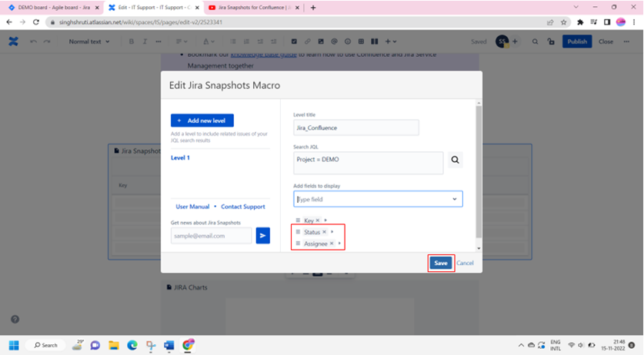Cancel the macro edit dialog
The width and height of the screenshot is (644, 355).
(465, 263)
